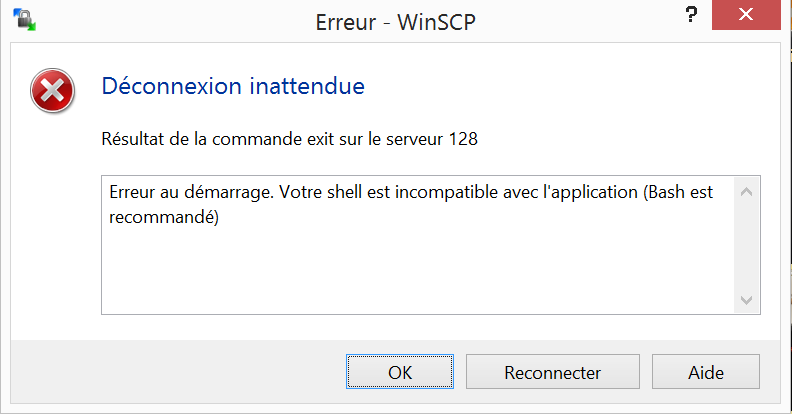792x414 pixels.
Task: Click the red error cross icon
Action: pyautogui.click(x=53, y=91)
